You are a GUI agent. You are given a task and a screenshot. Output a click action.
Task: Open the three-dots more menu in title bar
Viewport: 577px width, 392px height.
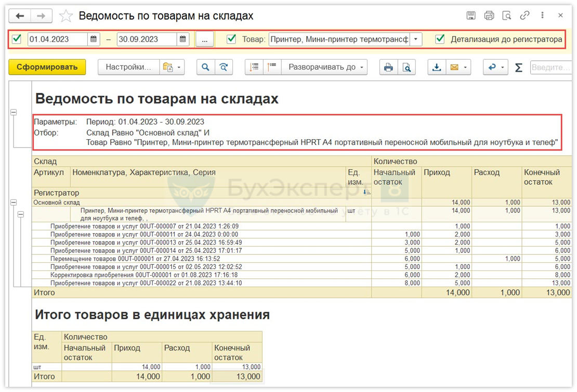pos(542,16)
